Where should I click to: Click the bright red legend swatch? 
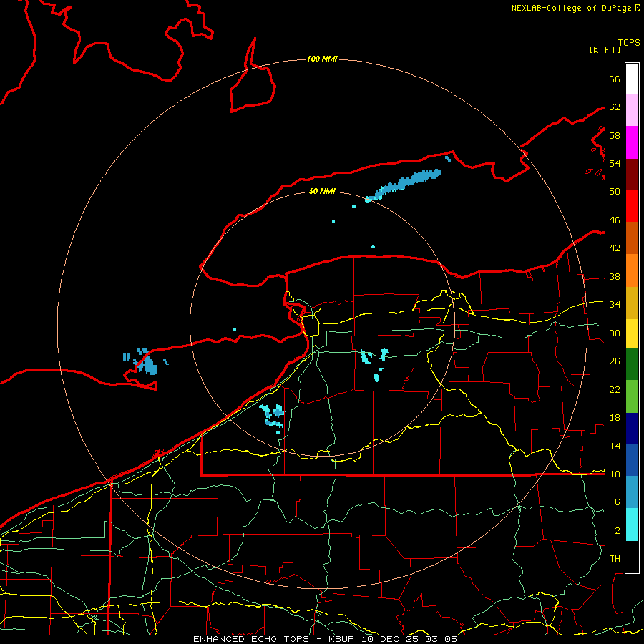632,206
